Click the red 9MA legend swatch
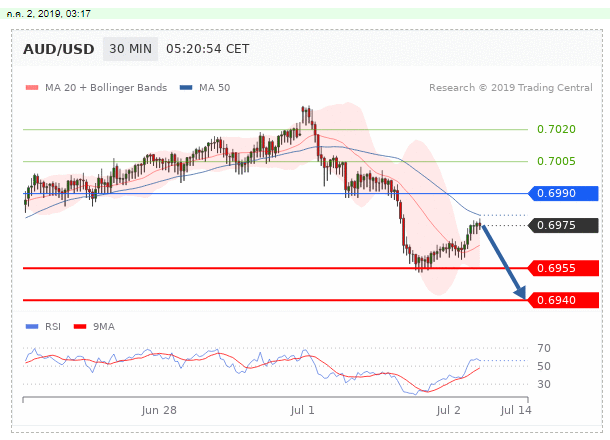The width and height of the screenshot is (610, 440). [80, 326]
